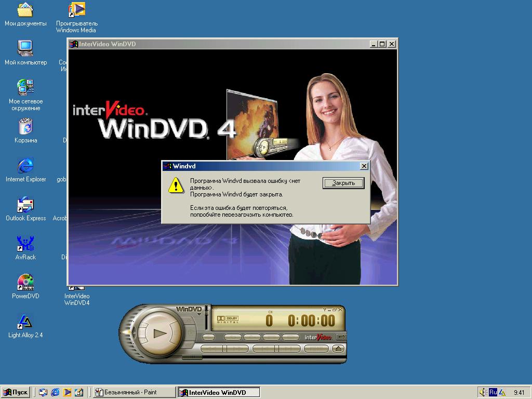Screen dimensions: 532x399
Task: Click the text 'Если эта ошибка будет повторяться,'
Action: click(239, 208)
